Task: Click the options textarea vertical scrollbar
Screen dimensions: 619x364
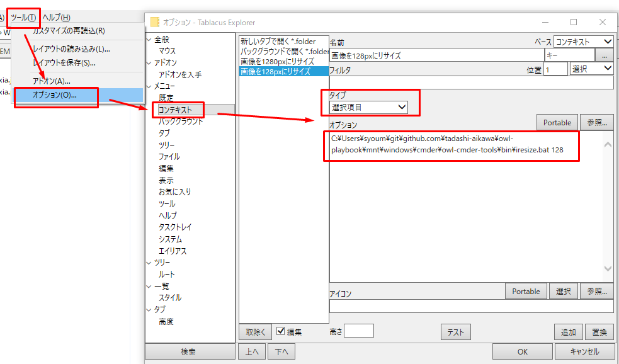Action: 608,207
